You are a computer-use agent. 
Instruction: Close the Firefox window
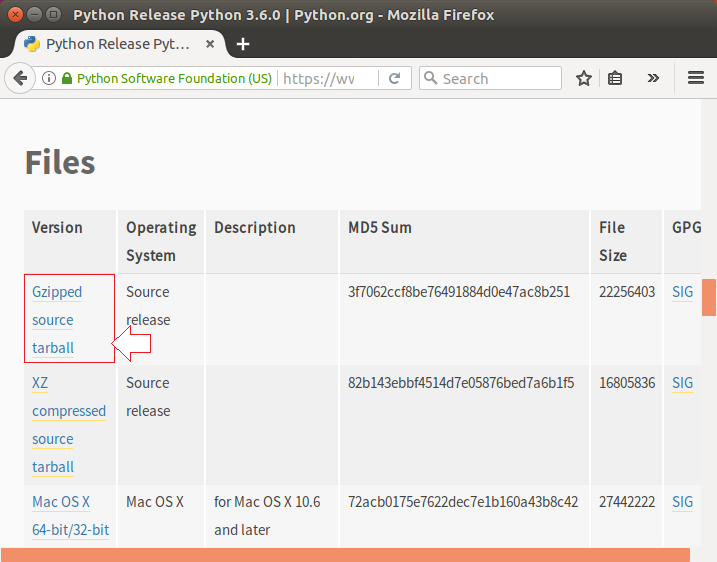click(x=15, y=15)
